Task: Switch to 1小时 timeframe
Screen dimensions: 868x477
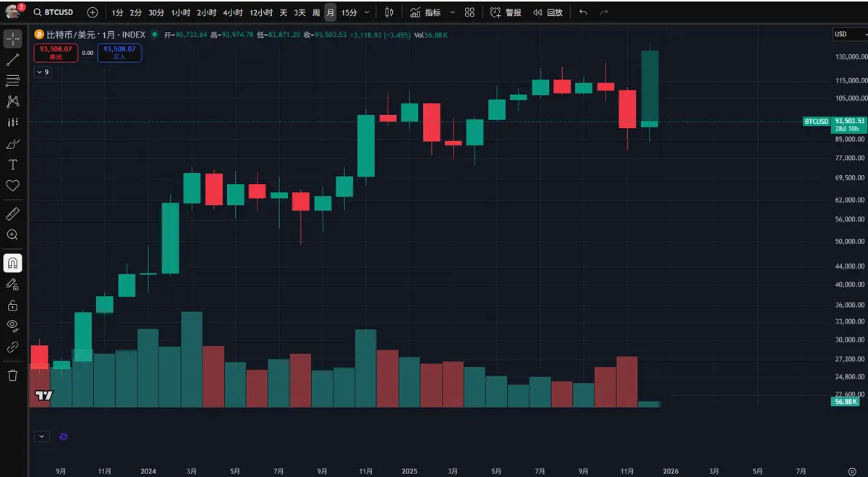Action: (x=181, y=12)
